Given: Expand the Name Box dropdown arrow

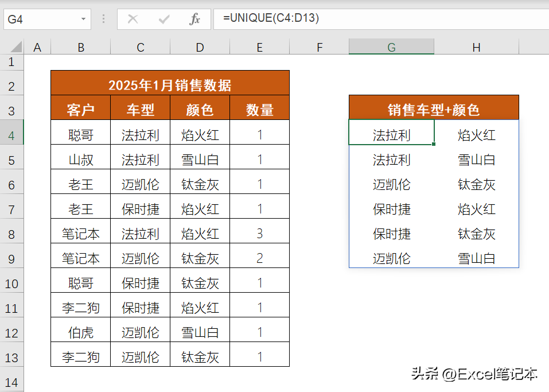Looking at the screenshot, I should point(83,19).
